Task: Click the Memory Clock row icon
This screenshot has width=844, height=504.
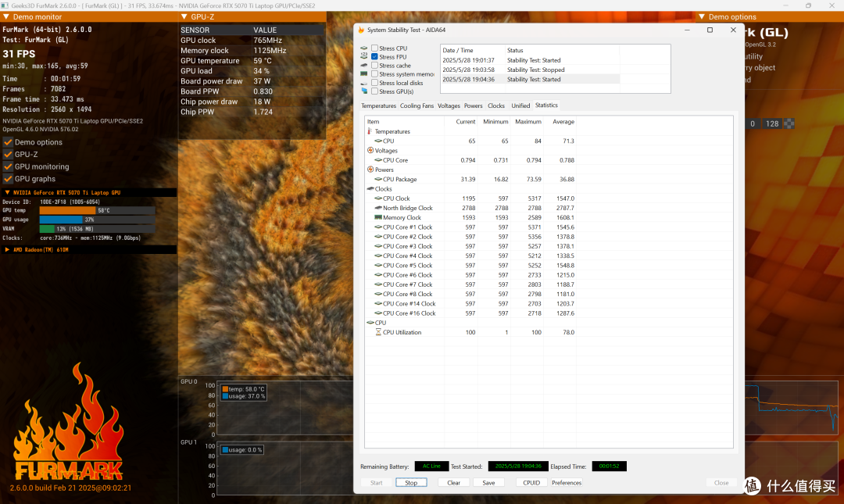Action: (x=378, y=217)
